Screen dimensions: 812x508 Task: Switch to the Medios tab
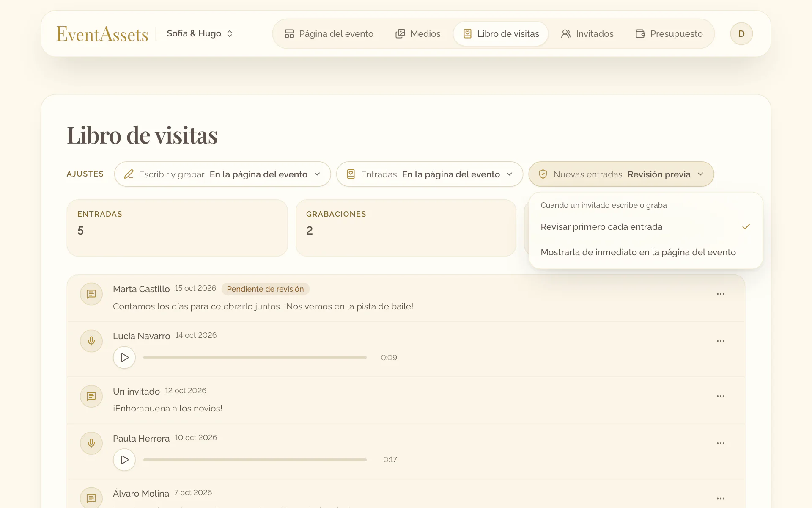click(417, 34)
